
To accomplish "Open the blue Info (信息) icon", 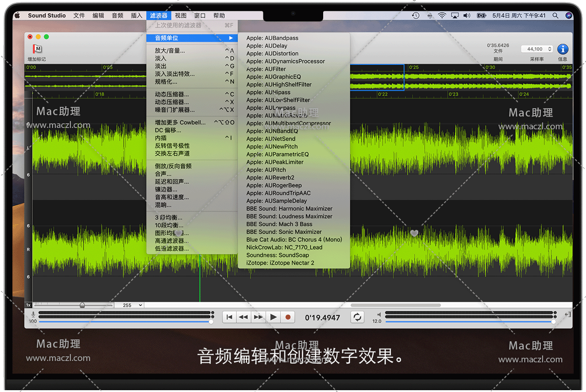I will click(x=563, y=49).
